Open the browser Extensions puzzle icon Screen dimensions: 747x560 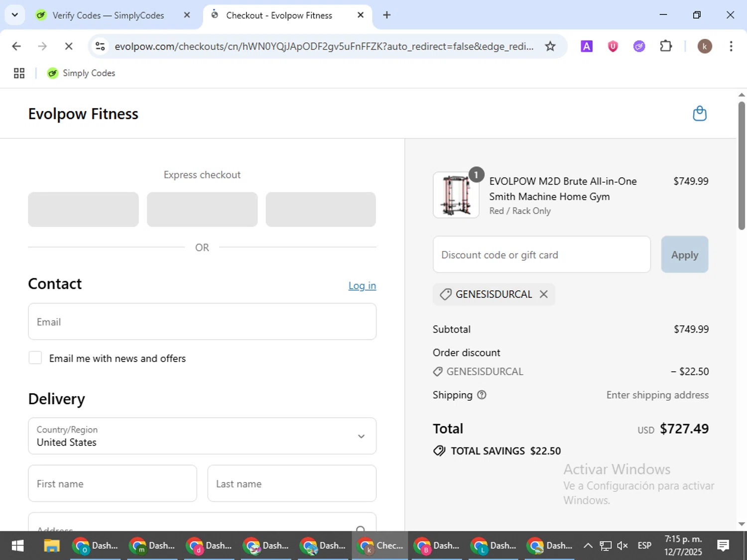point(666,46)
